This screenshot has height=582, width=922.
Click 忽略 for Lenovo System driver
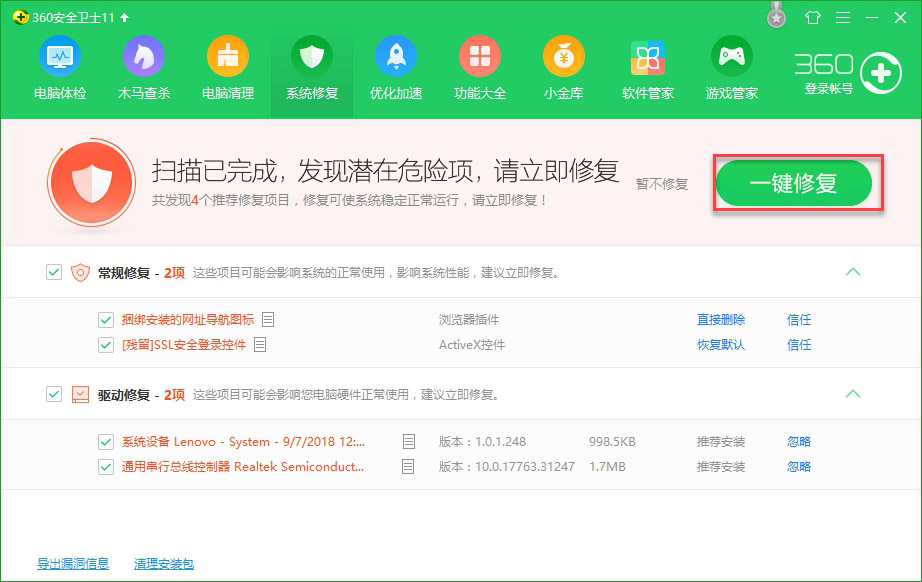click(799, 441)
